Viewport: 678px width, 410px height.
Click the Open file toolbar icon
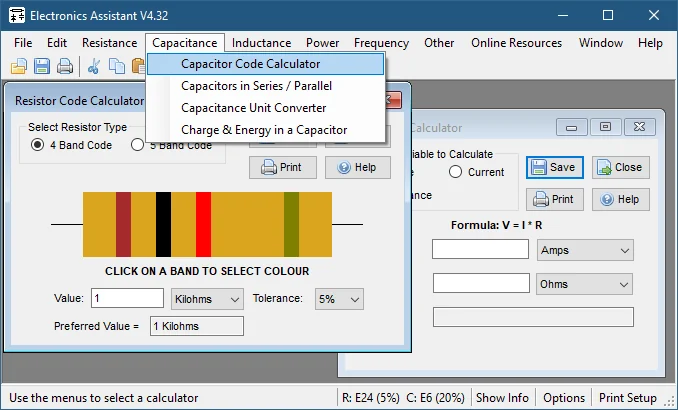pos(19,67)
